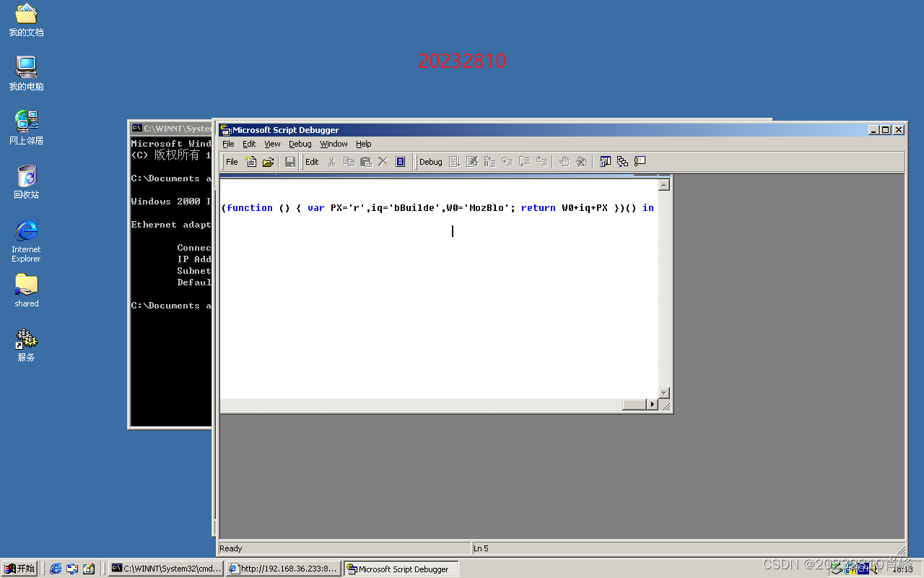Open the File menu in Script Debugger
Image resolution: width=924 pixels, height=578 pixels.
(228, 144)
